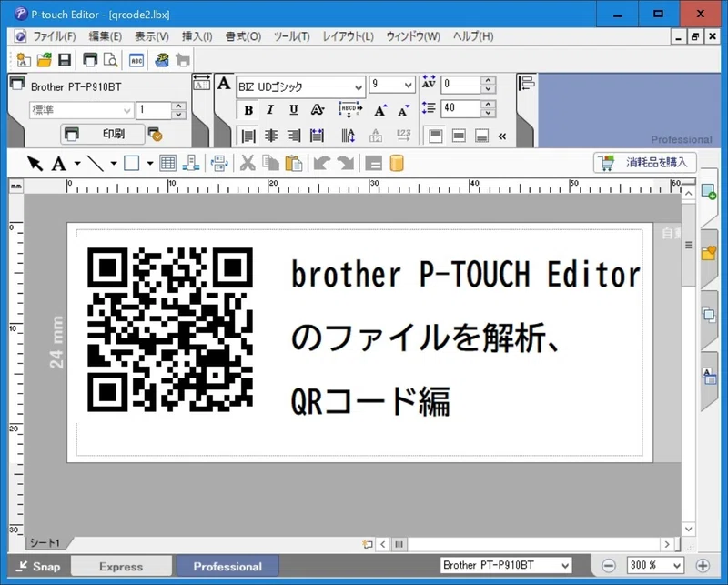Click the text effects outlined A icon
This screenshot has height=585, width=728.
[317, 110]
